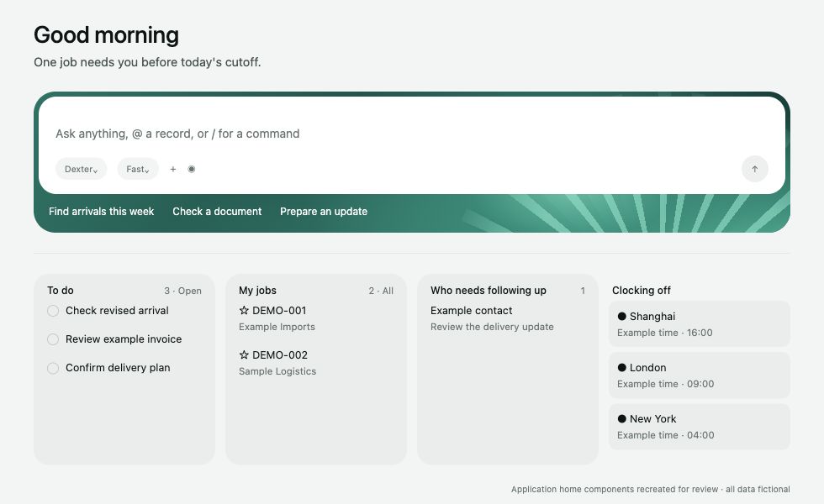824x504 pixels.
Task: Click 'Example time · 16:00' under Shanghai
Action: click(x=665, y=333)
